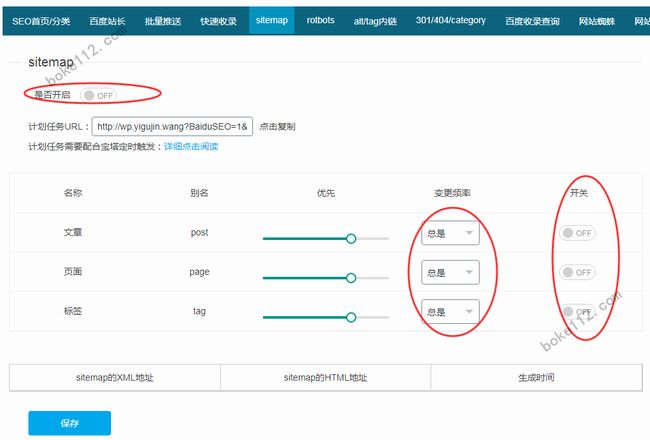Go to 百度收录查询 tab

click(x=532, y=21)
